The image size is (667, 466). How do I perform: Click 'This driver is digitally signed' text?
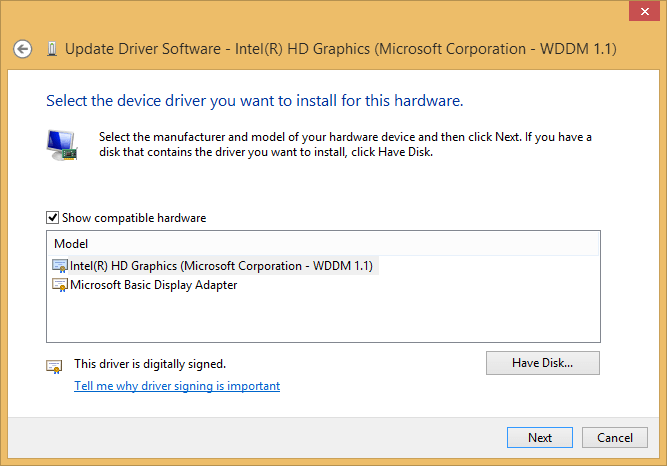pos(150,364)
